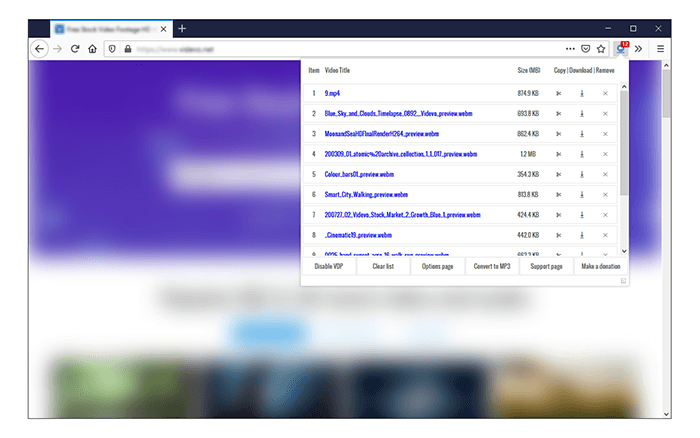Remove Colour_bars01 from list

(x=605, y=174)
